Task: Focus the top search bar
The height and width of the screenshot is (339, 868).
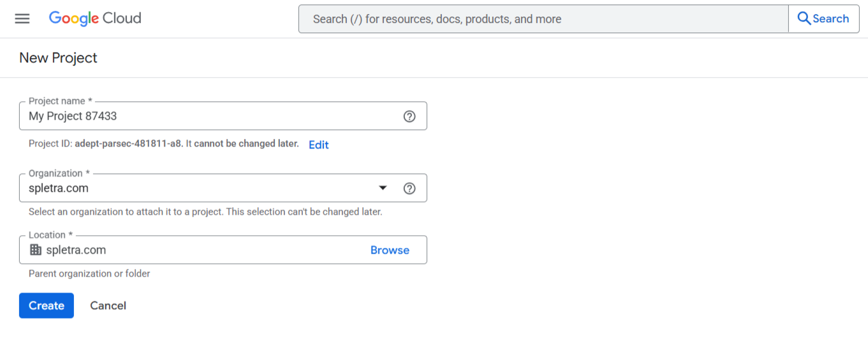Action: tap(542, 19)
